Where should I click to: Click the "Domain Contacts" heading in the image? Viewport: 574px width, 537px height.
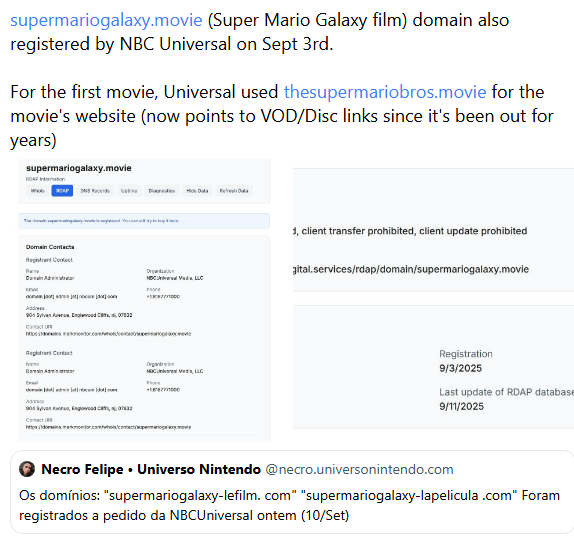point(50,247)
